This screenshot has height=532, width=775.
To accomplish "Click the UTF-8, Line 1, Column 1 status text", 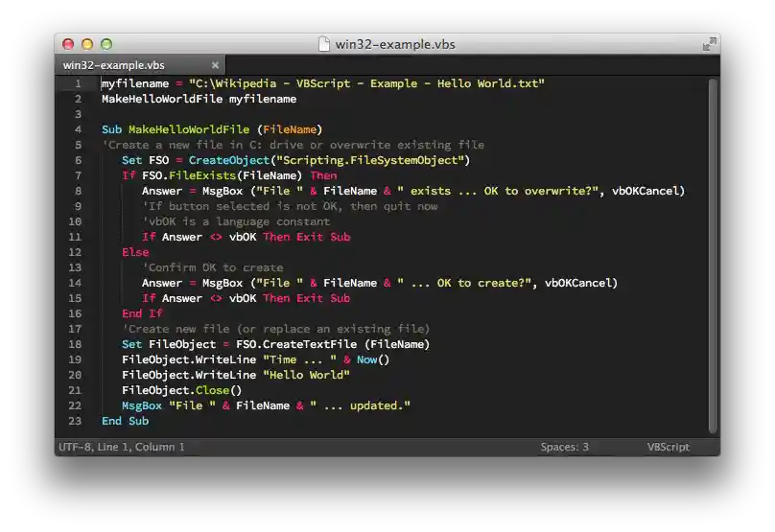I will (x=121, y=447).
